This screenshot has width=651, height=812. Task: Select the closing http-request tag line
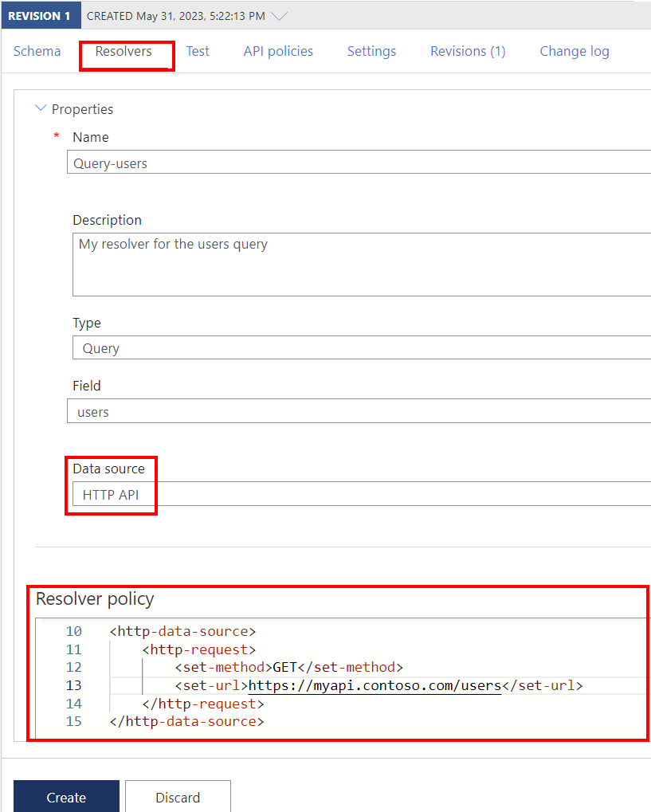click(203, 704)
